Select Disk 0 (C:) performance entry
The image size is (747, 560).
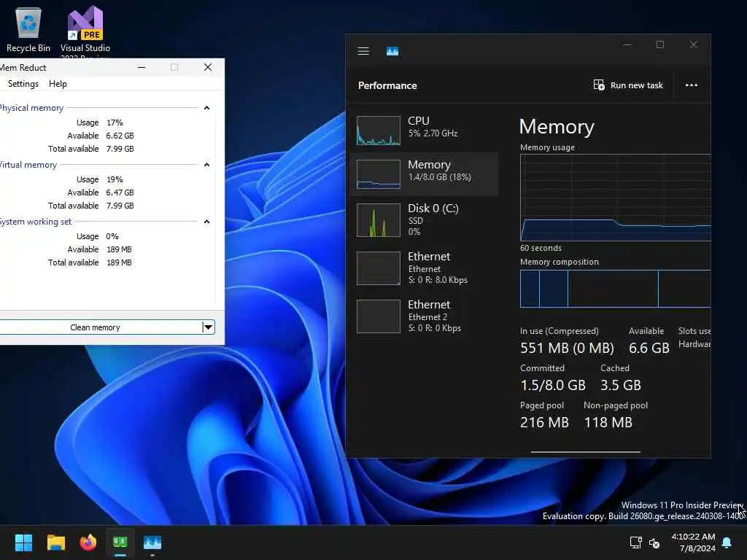424,219
